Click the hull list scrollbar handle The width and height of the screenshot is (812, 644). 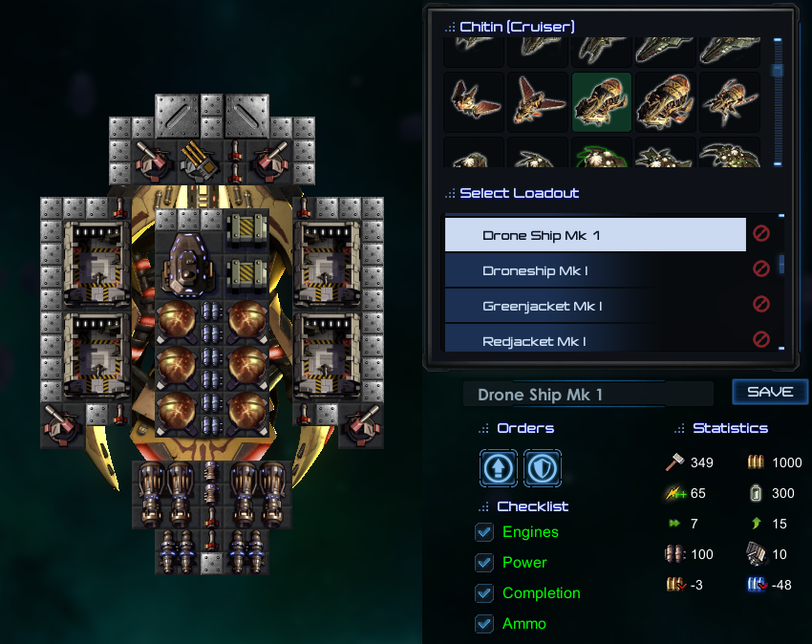tap(778, 70)
